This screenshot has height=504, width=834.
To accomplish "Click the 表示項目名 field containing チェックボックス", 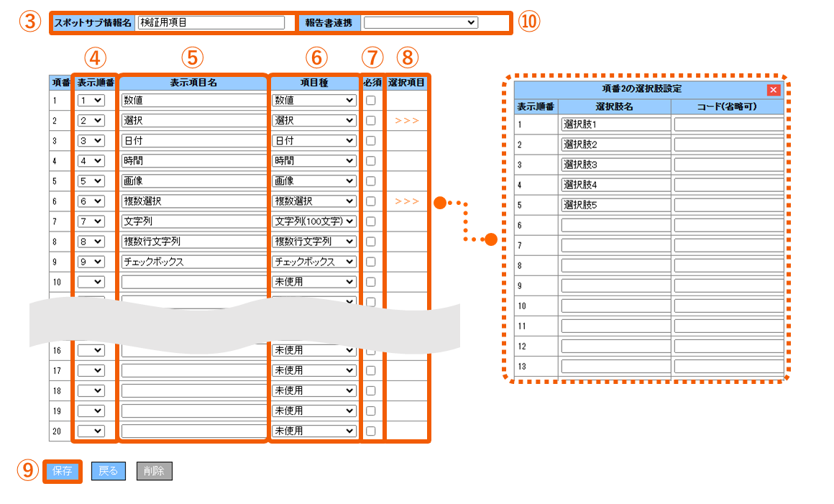I will (193, 262).
